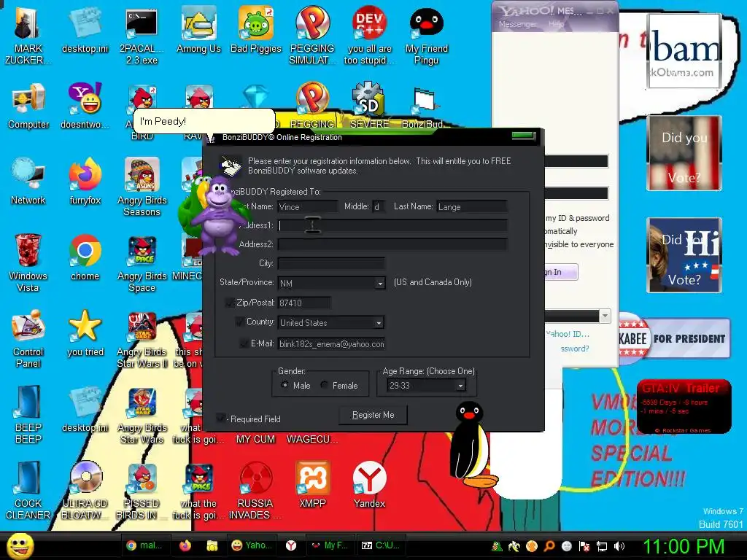Switch to the 'Yaho...' taskbar button
The width and height of the screenshot is (747, 560).
(x=252, y=545)
